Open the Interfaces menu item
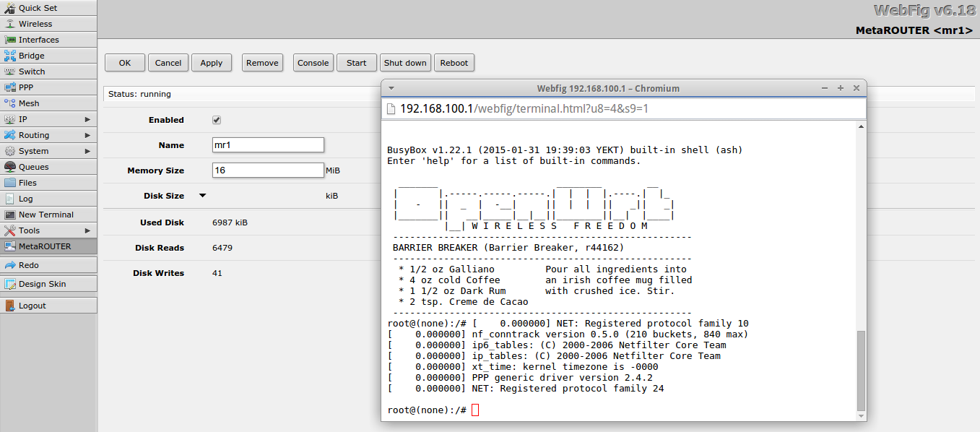980x432 pixels. (x=48, y=40)
